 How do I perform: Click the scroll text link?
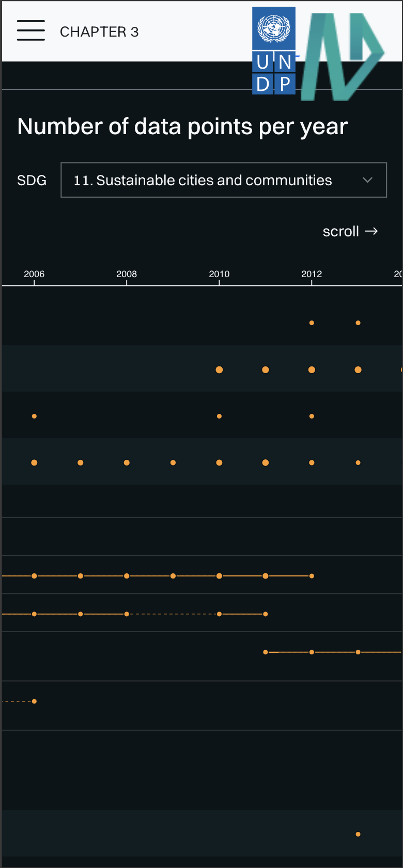[340, 232]
